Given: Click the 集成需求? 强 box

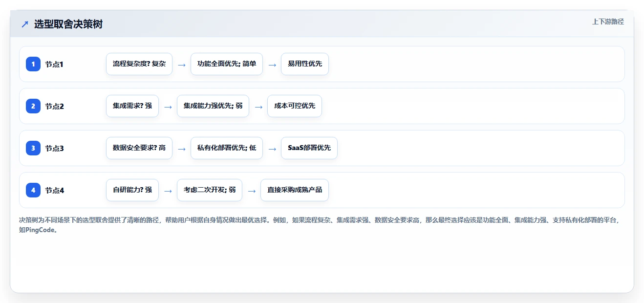Looking at the screenshot, I should pos(132,106).
